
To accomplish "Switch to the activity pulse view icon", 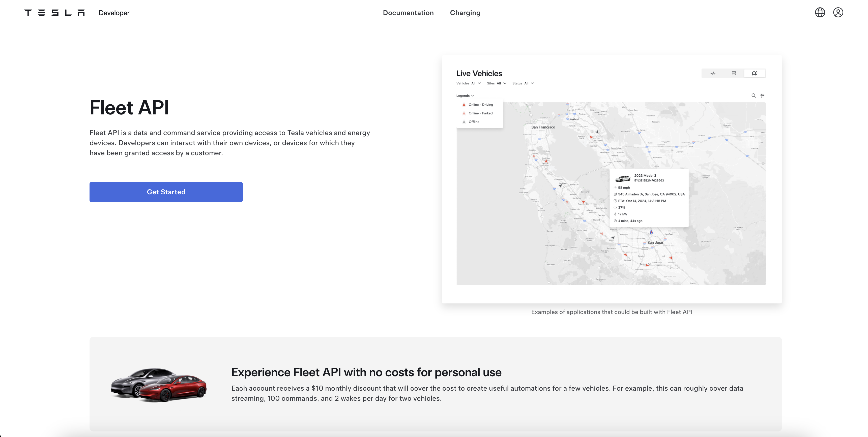I will point(713,73).
